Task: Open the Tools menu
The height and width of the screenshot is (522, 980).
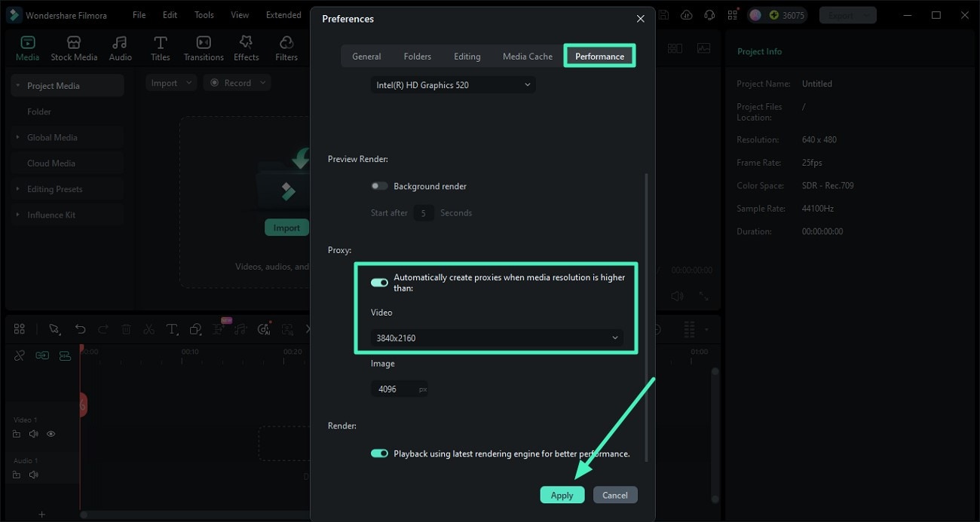Action: click(x=203, y=14)
